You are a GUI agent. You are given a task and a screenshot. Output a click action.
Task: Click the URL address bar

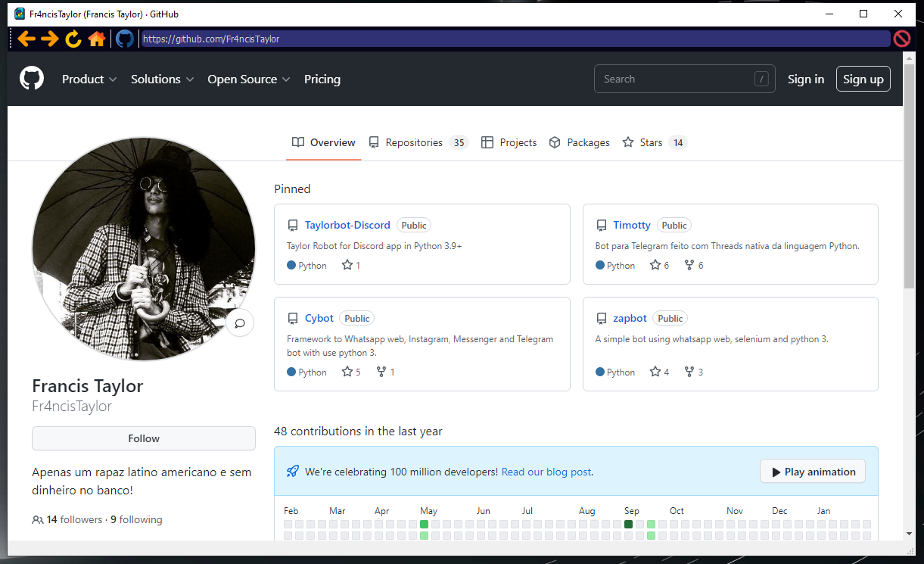(x=515, y=39)
